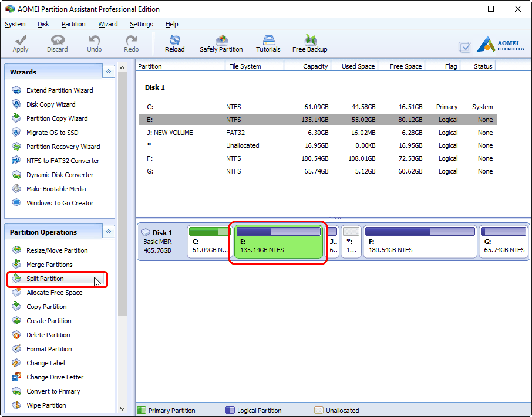Click Disk Copy Wizard icon

point(16,104)
